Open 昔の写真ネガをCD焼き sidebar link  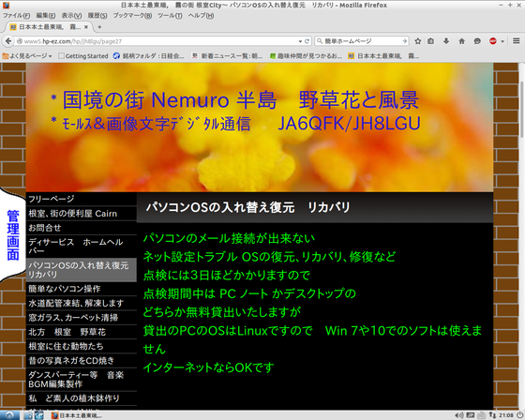pos(82,361)
